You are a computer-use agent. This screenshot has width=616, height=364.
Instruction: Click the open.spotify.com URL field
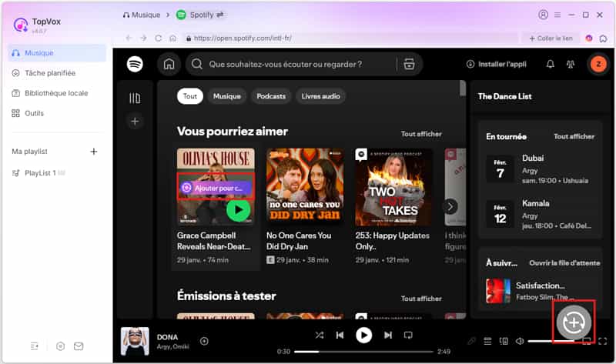pyautogui.click(x=350, y=38)
